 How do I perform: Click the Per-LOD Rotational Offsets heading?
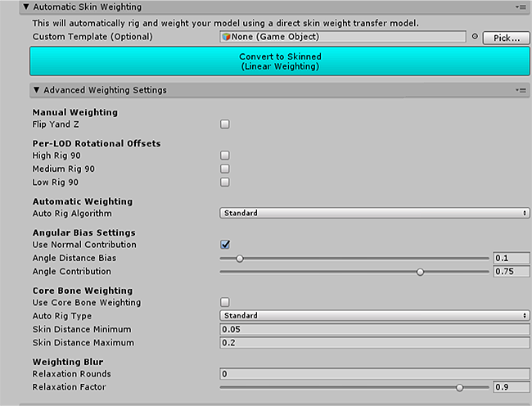[x=97, y=143]
